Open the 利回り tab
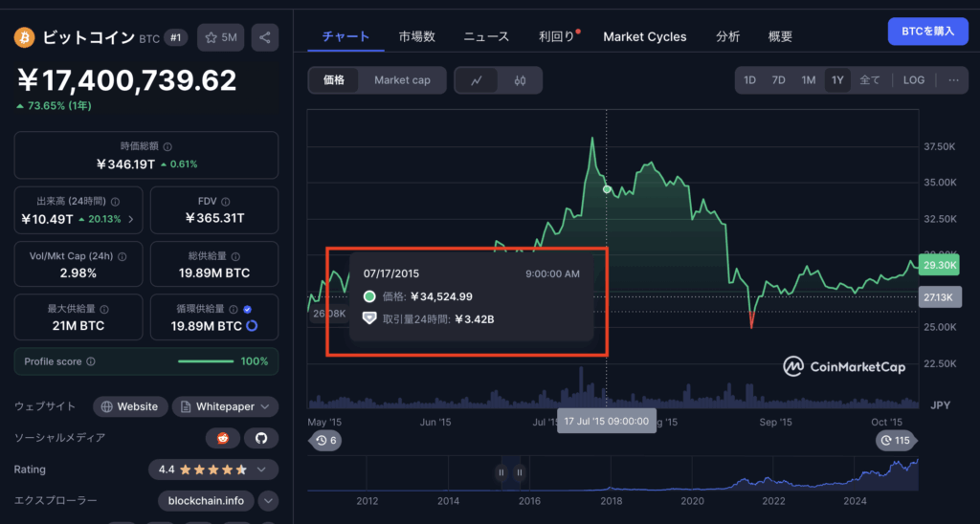 (556, 37)
